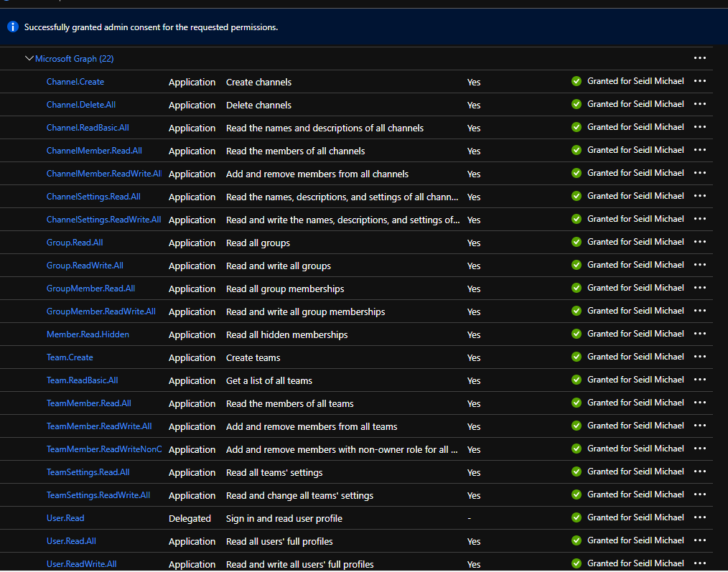Open more options for GroupMember.ReadWrite.All row

700,311
